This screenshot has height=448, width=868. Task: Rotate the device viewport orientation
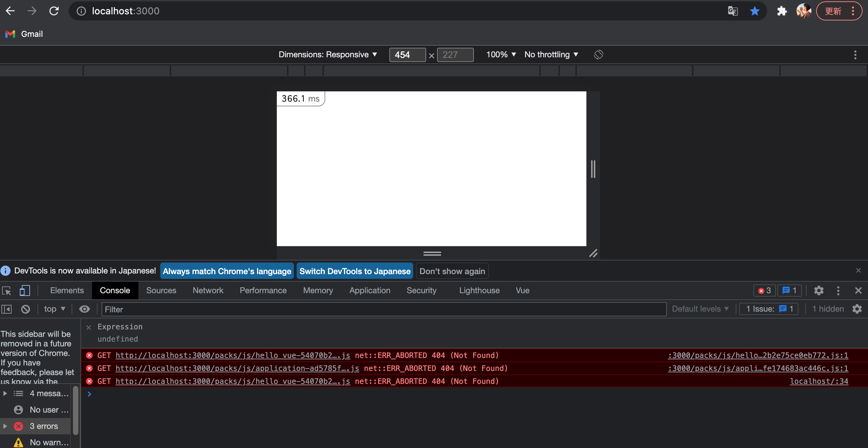coord(598,55)
